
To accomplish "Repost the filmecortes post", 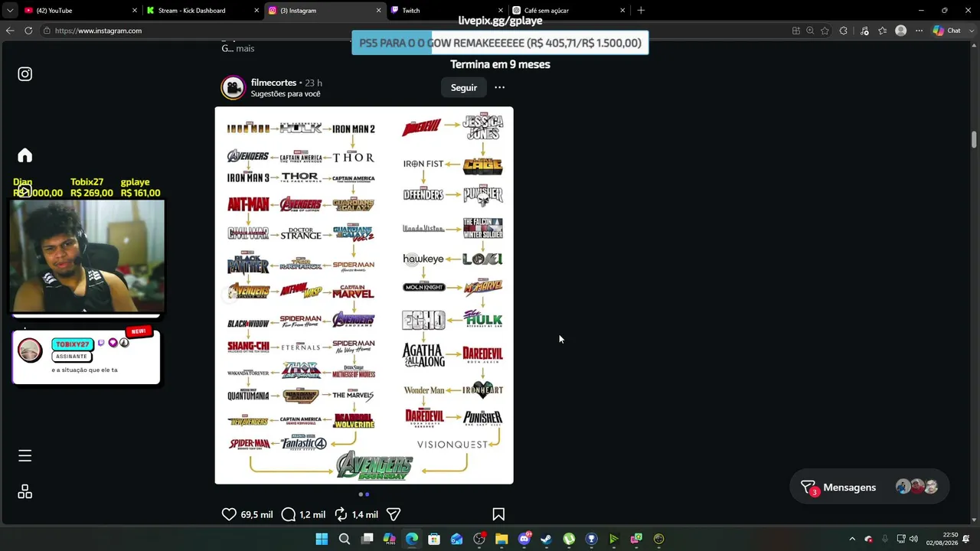I will tap(341, 514).
